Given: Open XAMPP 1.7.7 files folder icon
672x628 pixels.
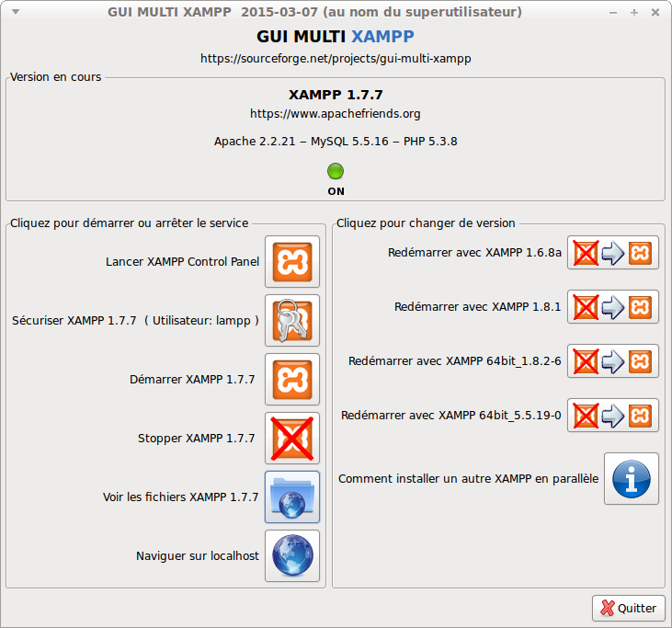Looking at the screenshot, I should [x=292, y=497].
